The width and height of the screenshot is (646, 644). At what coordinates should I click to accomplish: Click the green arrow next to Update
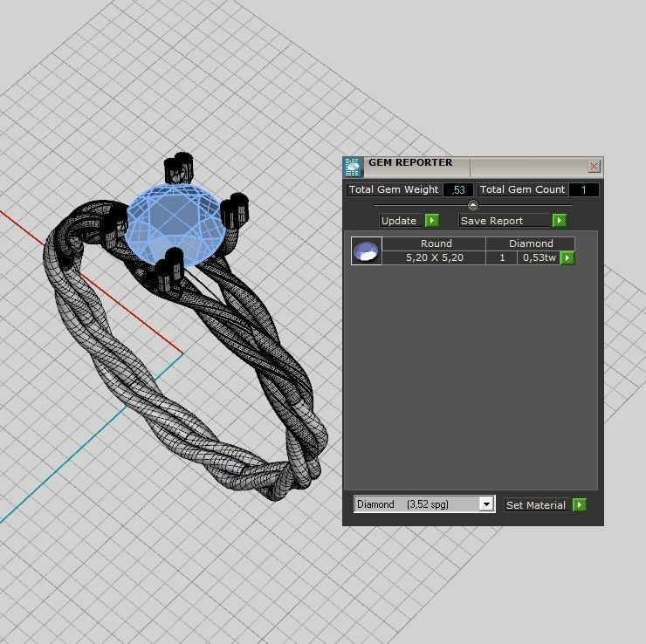click(432, 221)
